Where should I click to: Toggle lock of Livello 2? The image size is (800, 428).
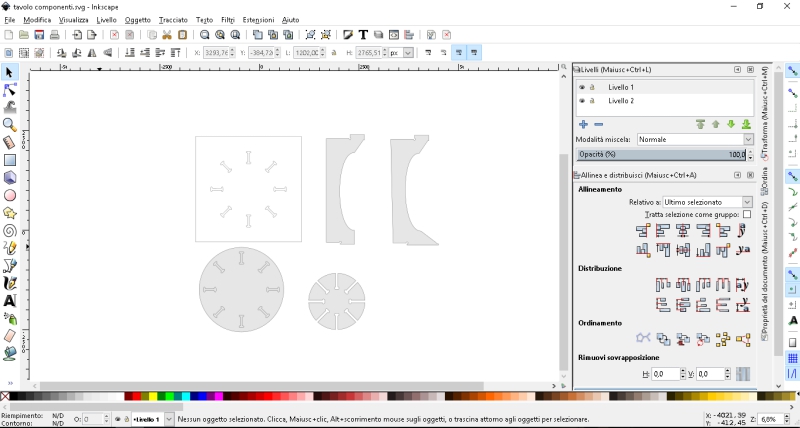(x=592, y=100)
